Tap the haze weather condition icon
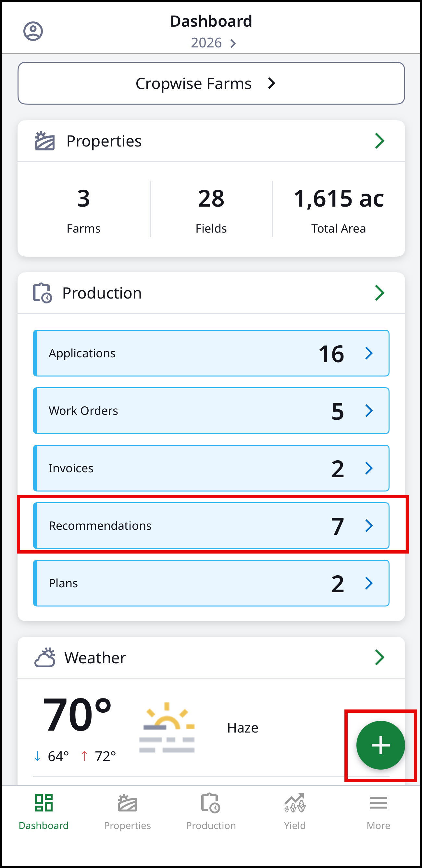Image resolution: width=422 pixels, height=868 pixels. (x=167, y=727)
